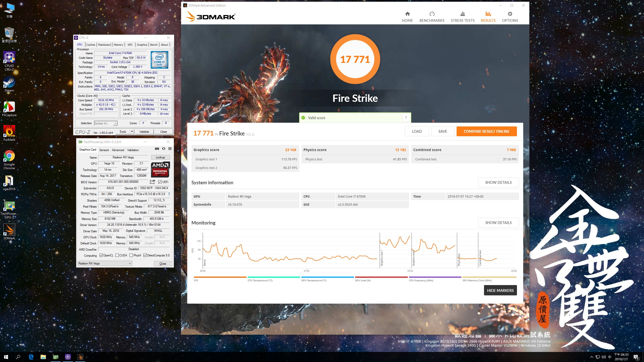Click the BIOS export share icon in GPU-Z

153,182
